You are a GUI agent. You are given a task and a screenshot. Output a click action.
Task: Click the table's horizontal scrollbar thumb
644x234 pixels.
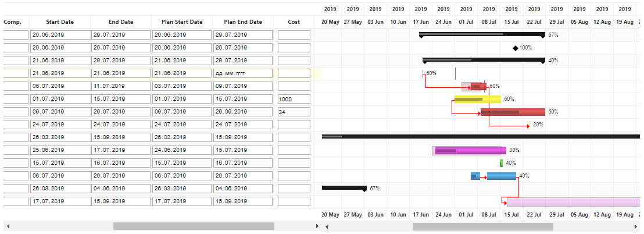point(194,226)
